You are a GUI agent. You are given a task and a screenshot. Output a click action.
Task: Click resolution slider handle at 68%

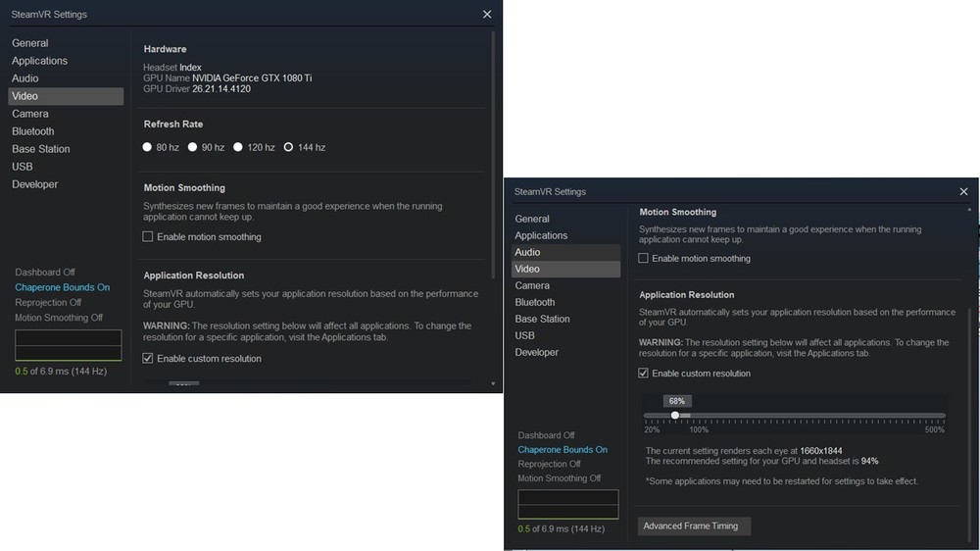[675, 416]
